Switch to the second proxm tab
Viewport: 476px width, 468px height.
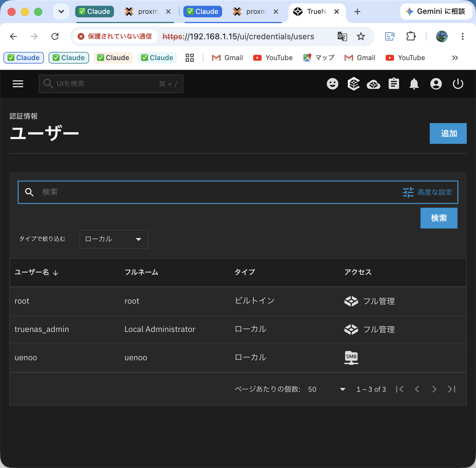coord(256,12)
